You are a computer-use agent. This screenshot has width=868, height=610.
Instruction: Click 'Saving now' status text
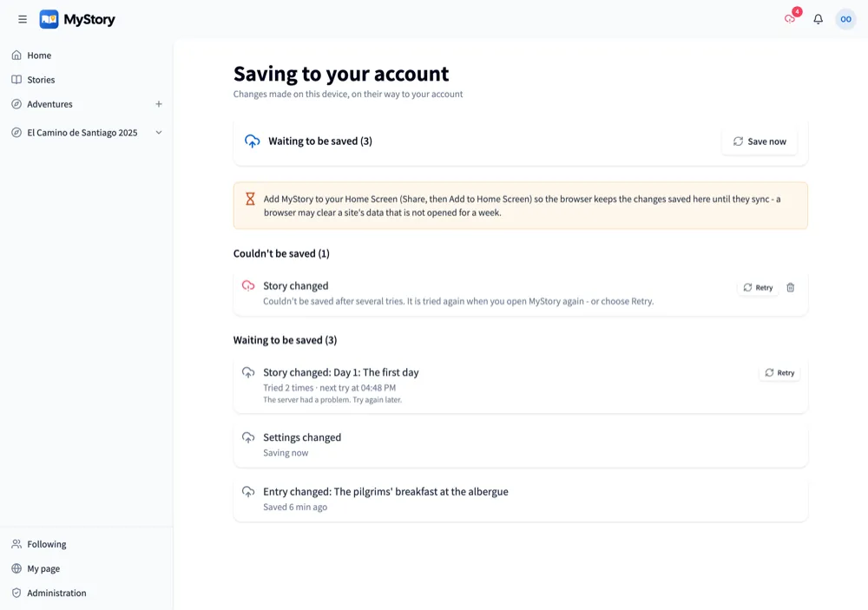[x=286, y=453]
